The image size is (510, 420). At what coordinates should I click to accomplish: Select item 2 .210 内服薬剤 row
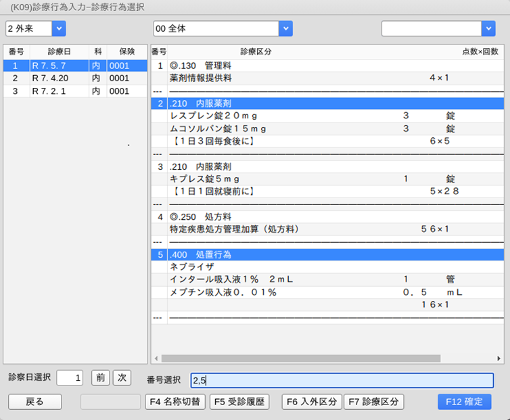(x=327, y=103)
